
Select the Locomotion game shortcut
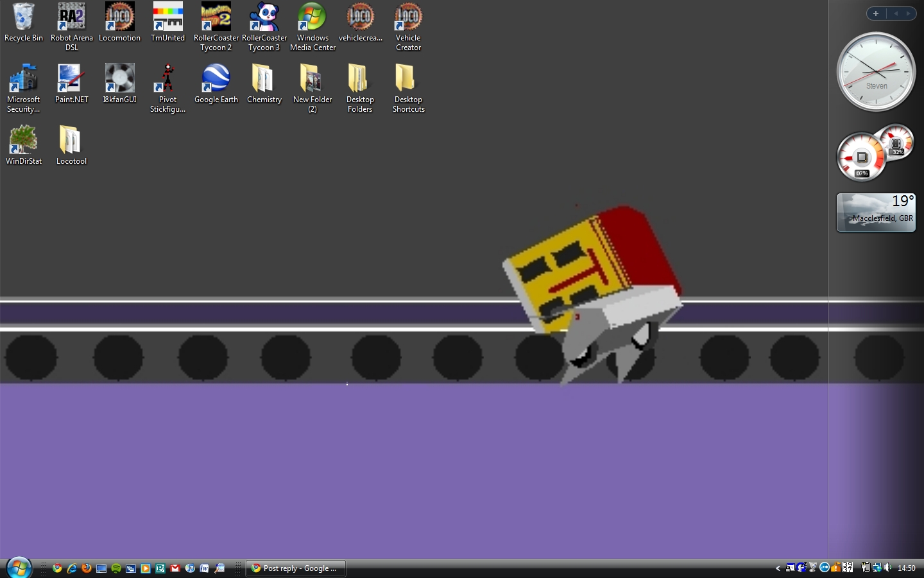(119, 23)
